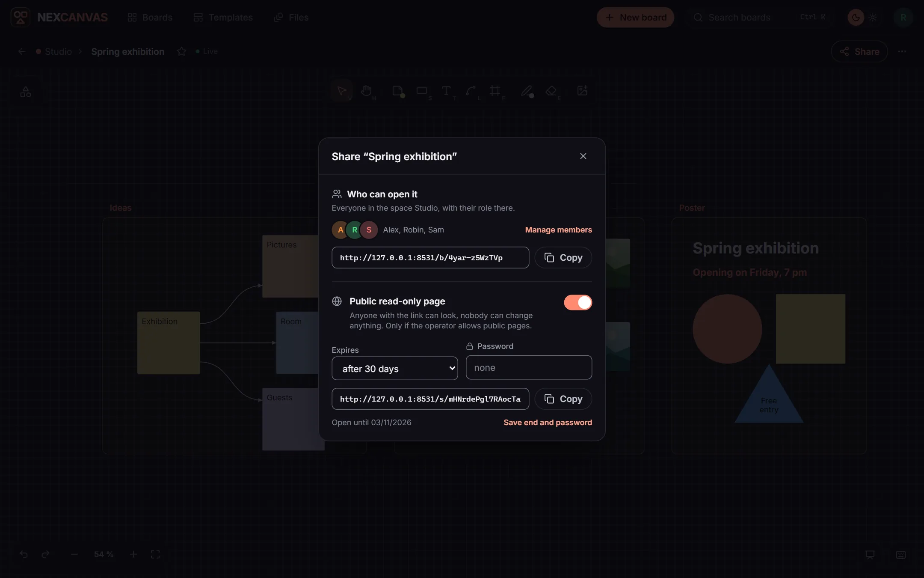Select the Text tool
The width and height of the screenshot is (924, 578).
click(446, 91)
